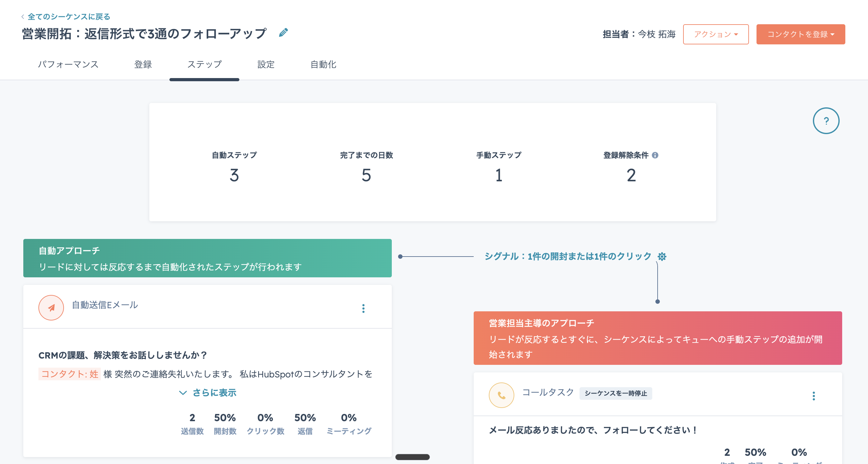Screen dimensions: 868x464
Task: Go to the 登録 tab
Action: (143, 64)
